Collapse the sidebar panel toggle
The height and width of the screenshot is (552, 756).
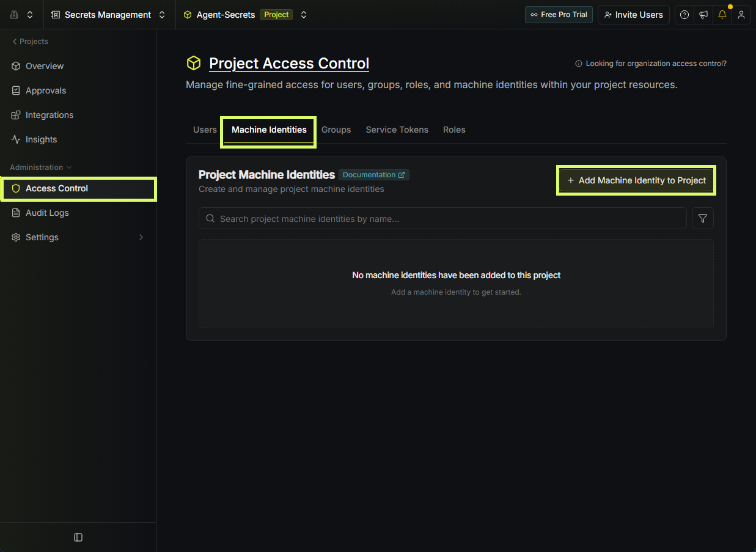point(78,537)
